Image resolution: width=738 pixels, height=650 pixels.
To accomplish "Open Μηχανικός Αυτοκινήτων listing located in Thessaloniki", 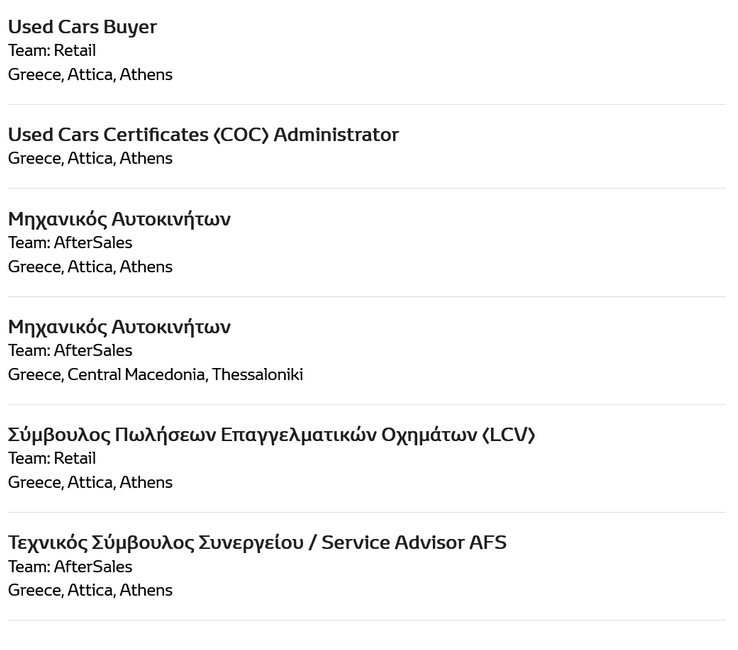I will 120,327.
